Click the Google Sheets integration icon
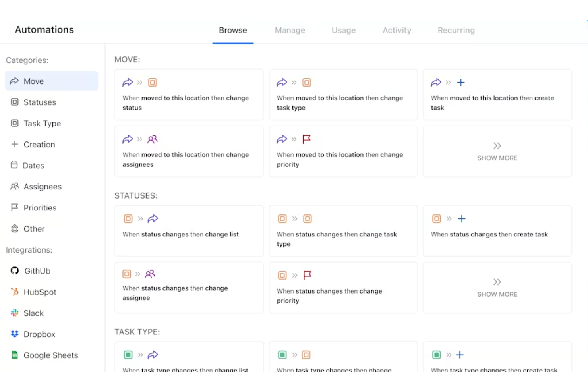The height and width of the screenshot is (392, 588). tap(14, 355)
